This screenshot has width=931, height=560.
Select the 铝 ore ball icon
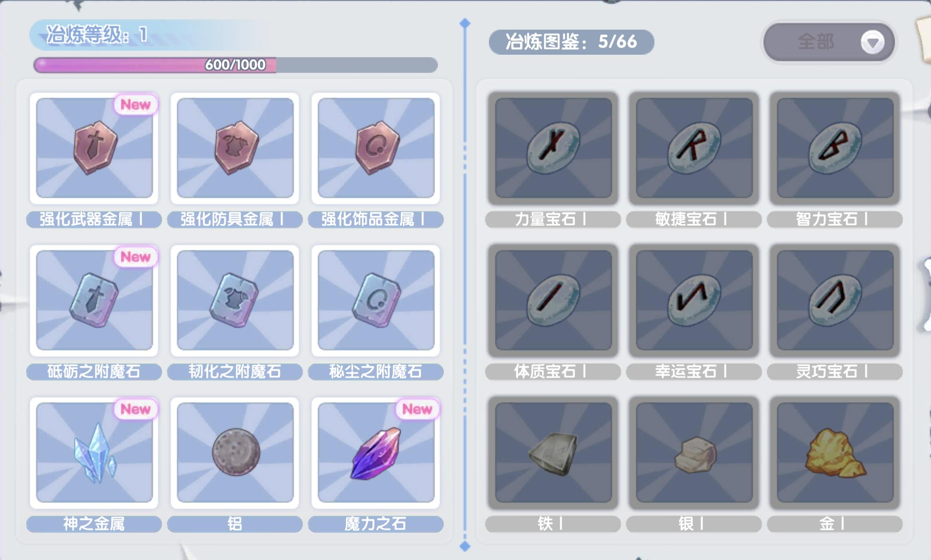pos(235,453)
